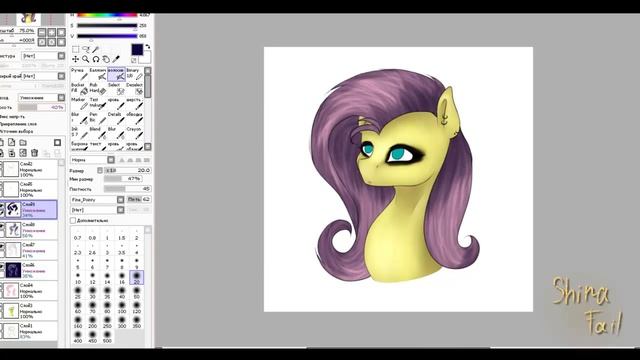Adjust the Плотность 45 density slider

127,189
